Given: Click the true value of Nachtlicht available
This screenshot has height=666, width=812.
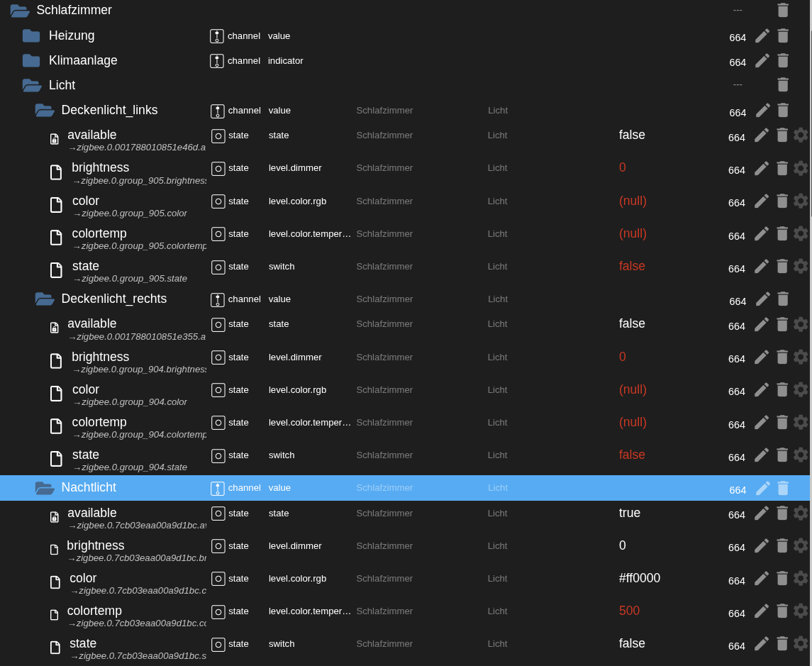Looking at the screenshot, I should [630, 513].
